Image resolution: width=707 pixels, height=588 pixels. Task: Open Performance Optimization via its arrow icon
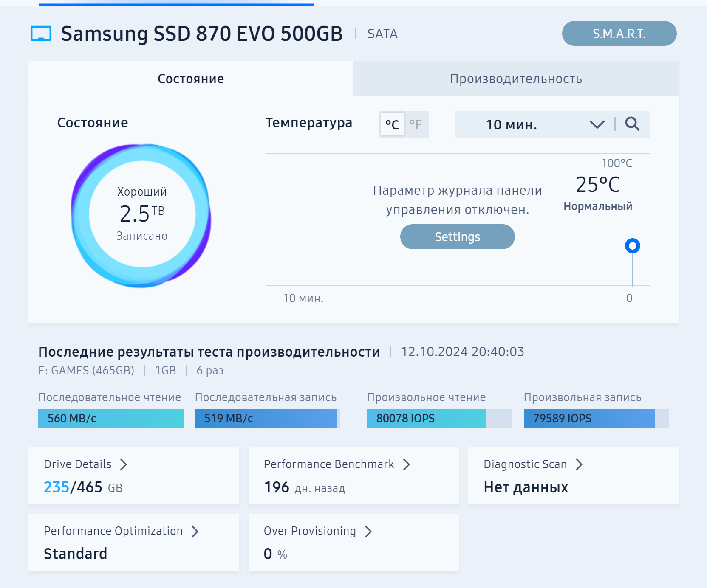click(x=195, y=531)
